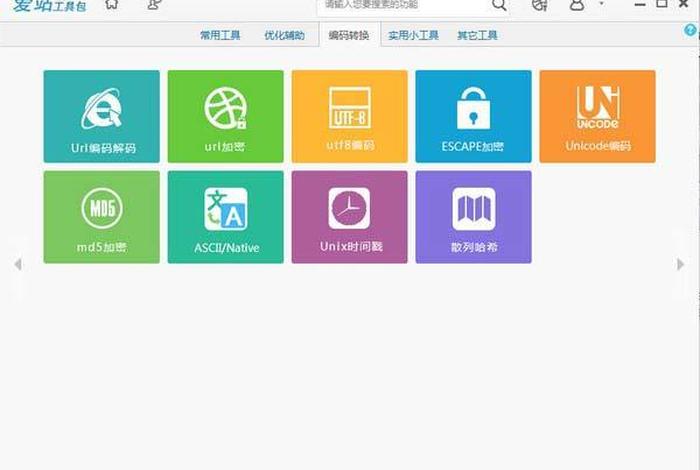Screen dimensions: 700x470
Task: Click the home icon in title bar
Action: tap(112, 4)
